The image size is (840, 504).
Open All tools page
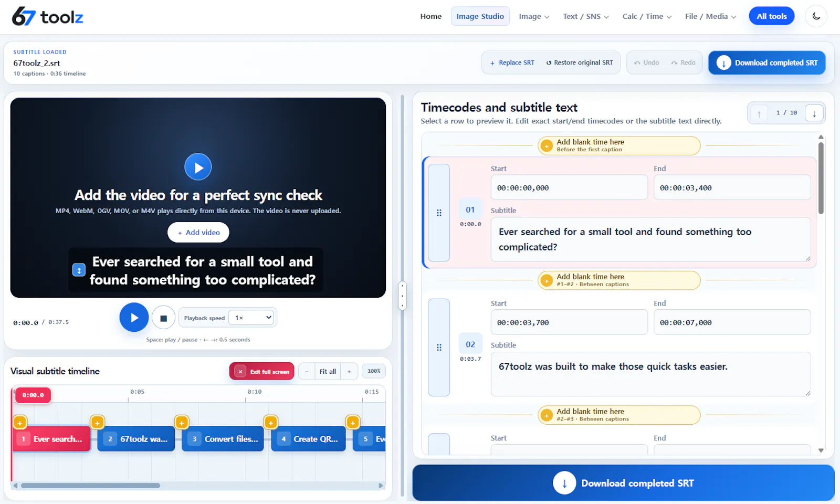tap(772, 16)
